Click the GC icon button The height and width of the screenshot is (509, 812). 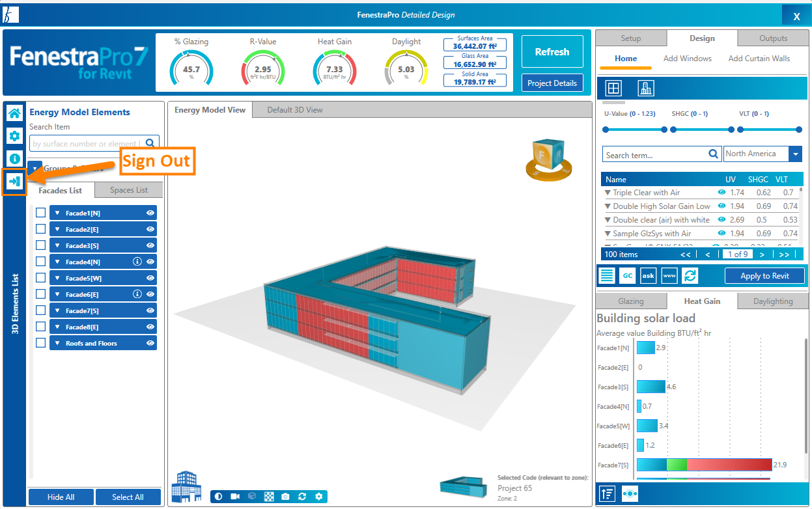click(627, 275)
